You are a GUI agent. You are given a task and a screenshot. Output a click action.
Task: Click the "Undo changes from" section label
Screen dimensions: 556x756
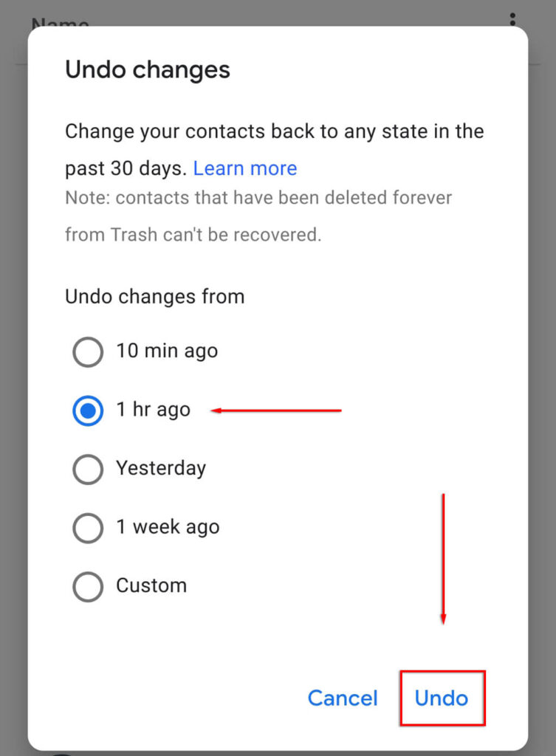pos(154,297)
